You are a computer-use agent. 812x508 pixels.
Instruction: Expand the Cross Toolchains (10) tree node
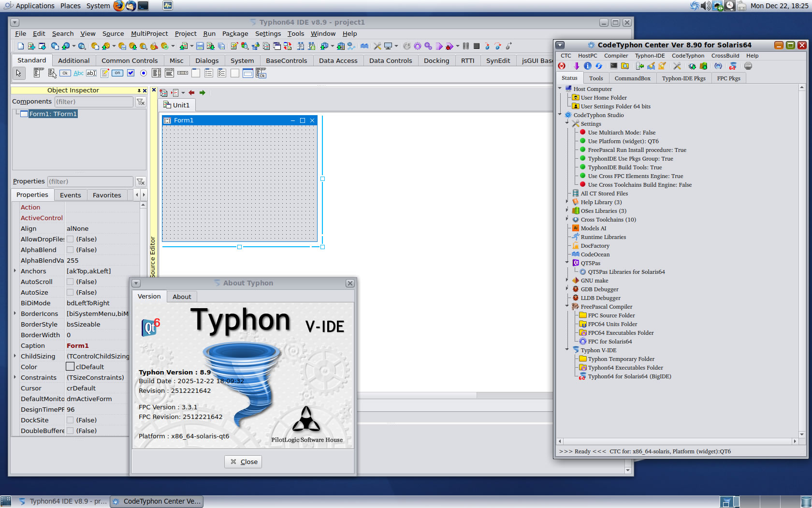tap(567, 219)
